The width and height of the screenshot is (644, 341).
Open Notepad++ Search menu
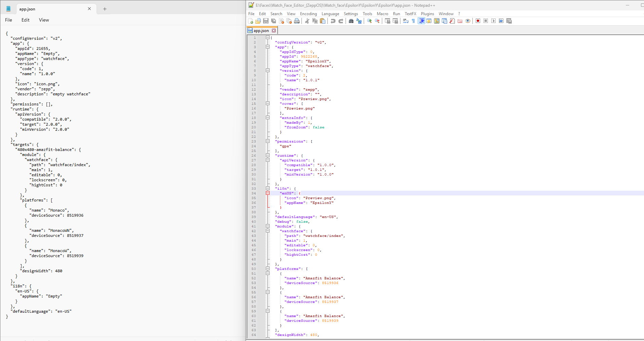(276, 14)
